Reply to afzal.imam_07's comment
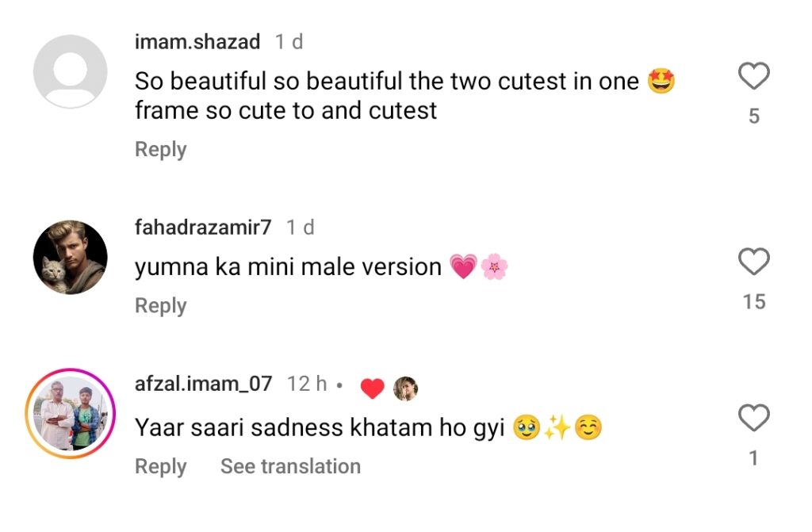 coord(160,467)
